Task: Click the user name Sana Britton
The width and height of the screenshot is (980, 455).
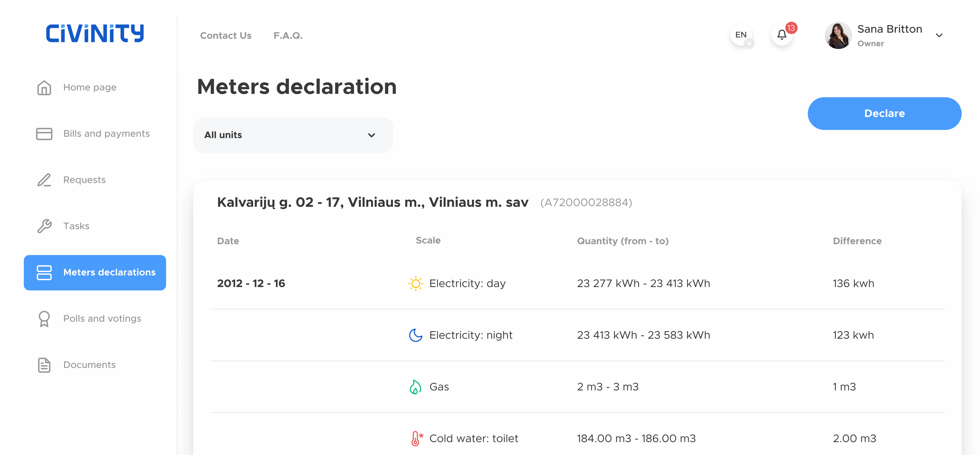Action: coord(889,29)
